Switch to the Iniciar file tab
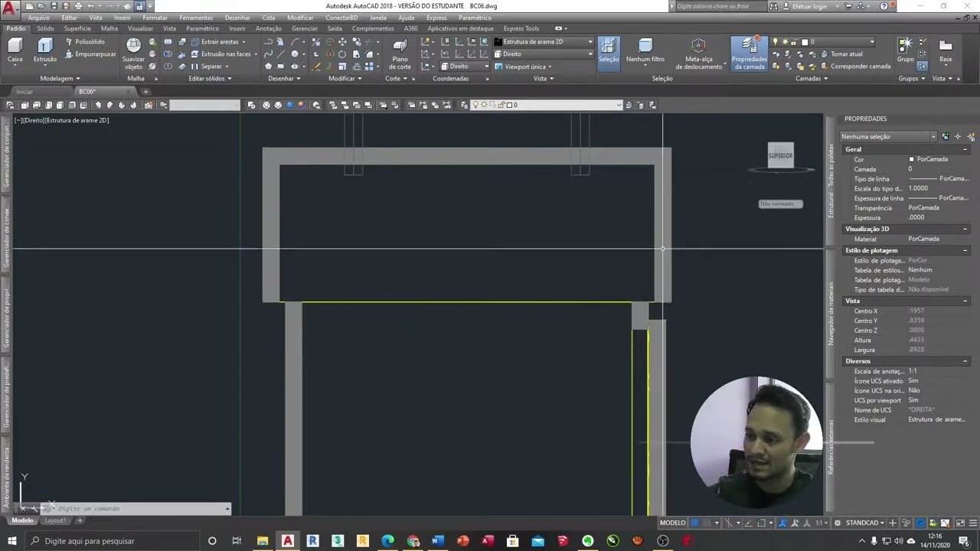The image size is (980, 551). [x=24, y=92]
